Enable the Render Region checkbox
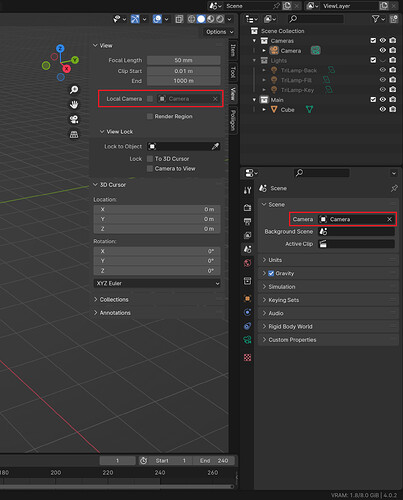The height and width of the screenshot is (500, 403). click(x=150, y=116)
